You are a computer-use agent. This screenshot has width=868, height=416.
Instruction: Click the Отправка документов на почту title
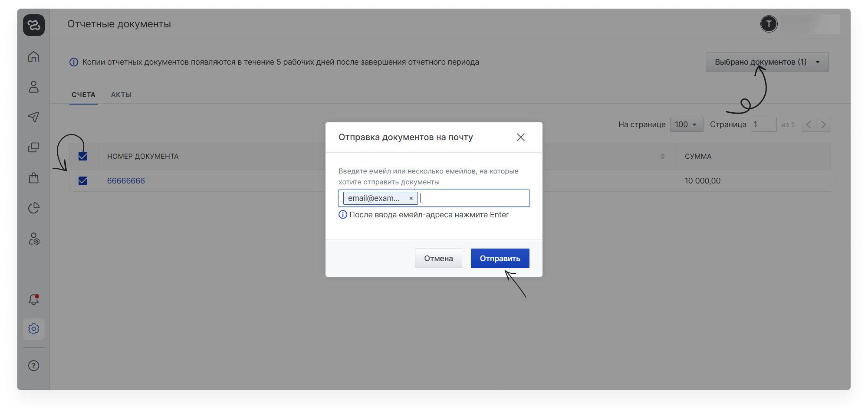405,138
